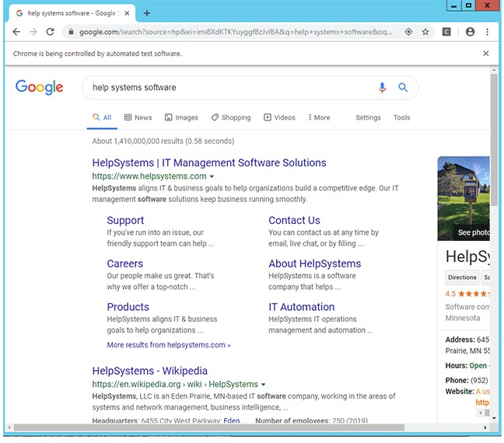Close the help systems software tab

[x=127, y=13]
